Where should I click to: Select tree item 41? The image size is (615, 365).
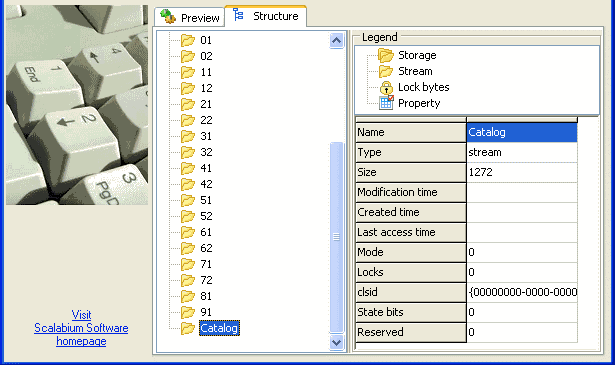(206, 168)
